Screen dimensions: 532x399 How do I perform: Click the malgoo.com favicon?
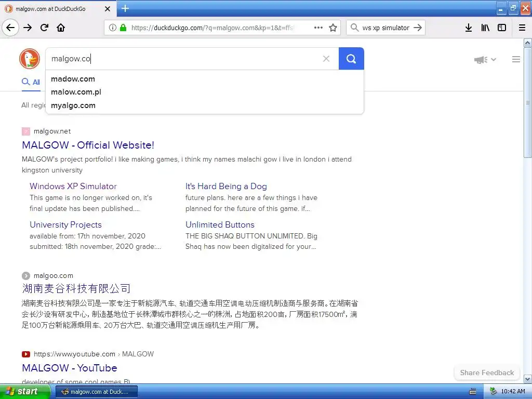(26, 276)
